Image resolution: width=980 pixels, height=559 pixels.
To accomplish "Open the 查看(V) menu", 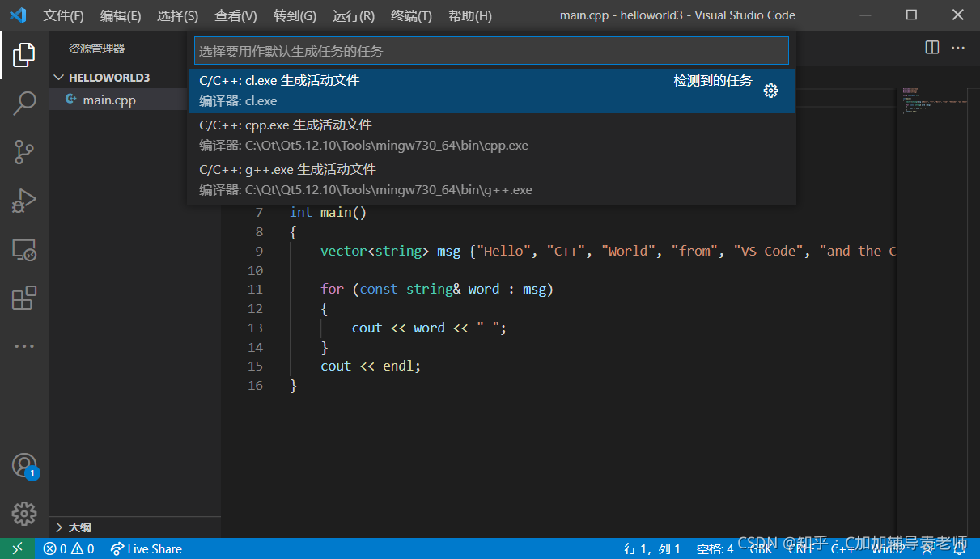I will click(235, 15).
